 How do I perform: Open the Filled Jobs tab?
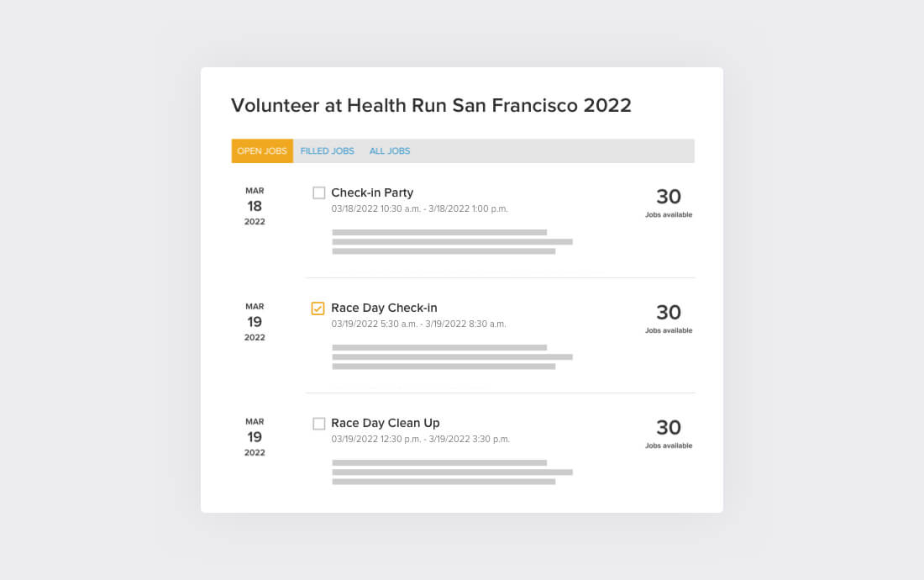(328, 151)
